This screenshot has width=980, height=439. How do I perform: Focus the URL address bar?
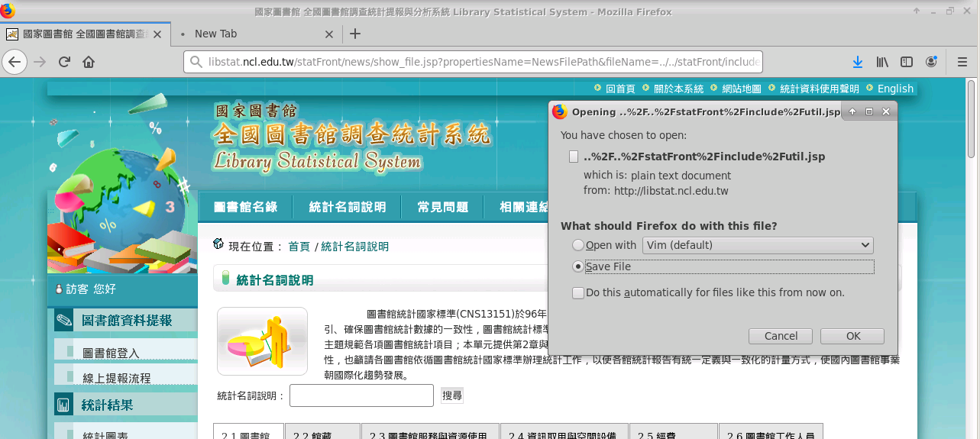tap(474, 62)
